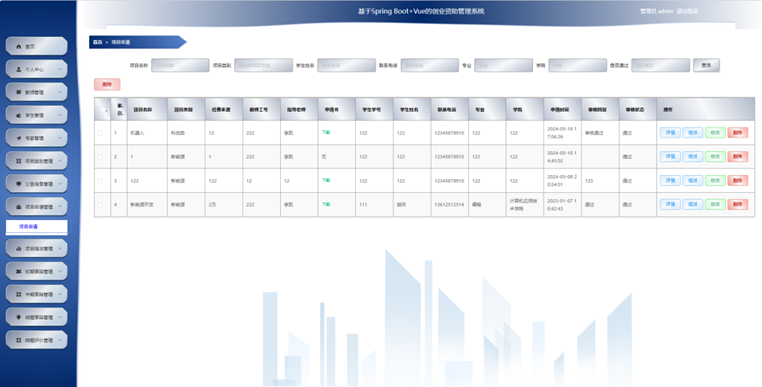Click 删除 for row number 2
Screen dimensions: 762x387
738,157
